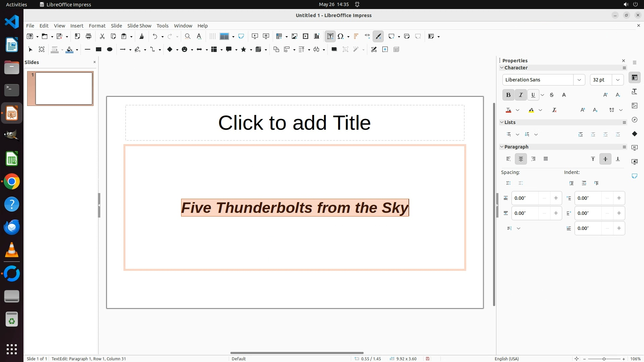Image resolution: width=644 pixels, height=362 pixels.
Task: Click English (USA) language in status bar
Action: pyautogui.click(x=506, y=359)
